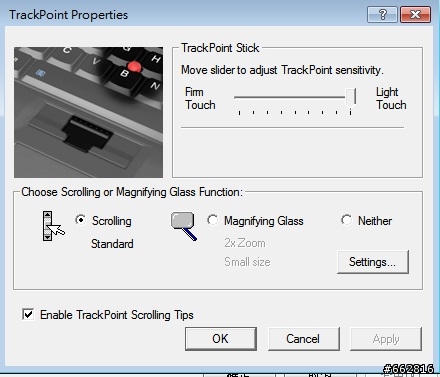Click the TrackPoint Properties title text
The image size is (440, 377).
pyautogui.click(x=69, y=15)
